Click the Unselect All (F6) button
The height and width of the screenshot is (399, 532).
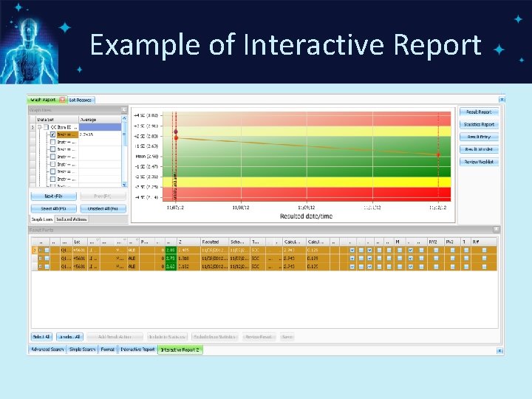(103, 208)
